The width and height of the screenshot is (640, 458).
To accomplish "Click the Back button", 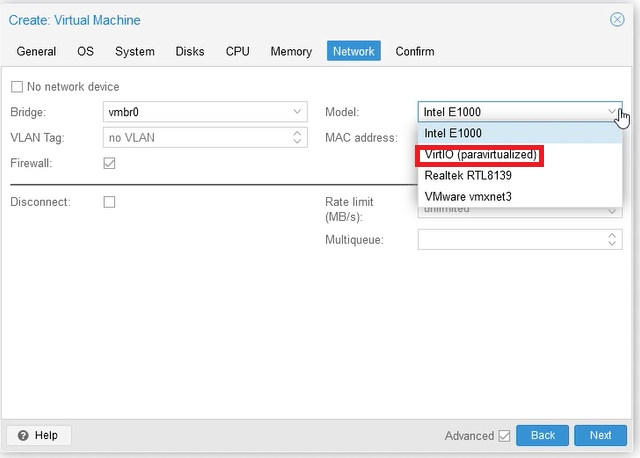I will [543, 435].
